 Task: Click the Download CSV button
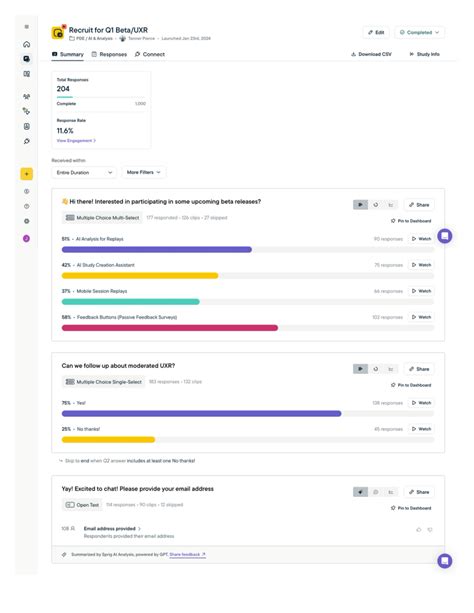(x=371, y=54)
